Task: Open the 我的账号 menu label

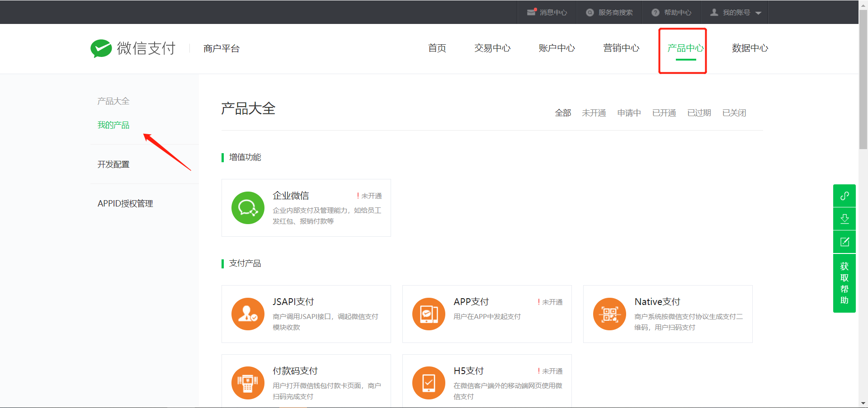Action: pyautogui.click(x=736, y=13)
